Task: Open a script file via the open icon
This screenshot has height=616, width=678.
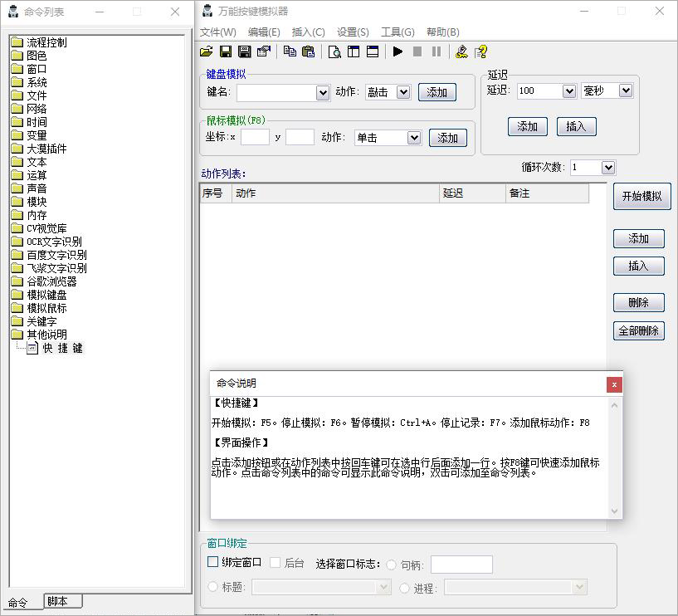Action: (x=207, y=51)
